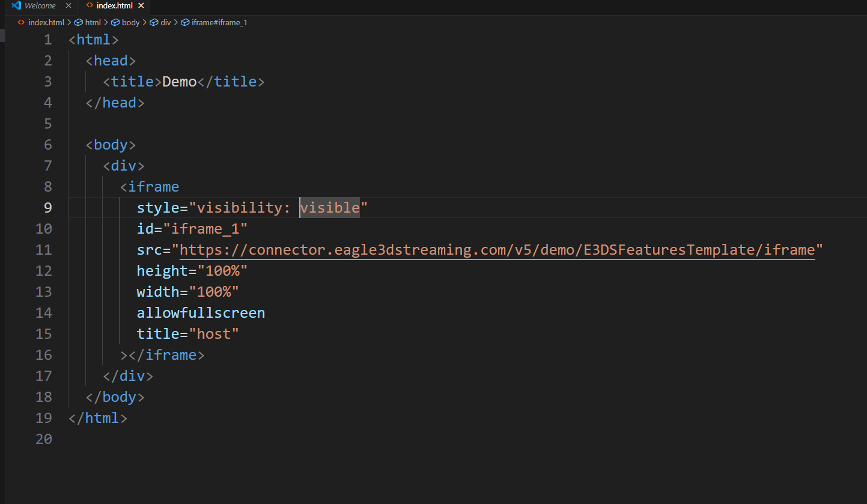This screenshot has height=504, width=867.
Task: Switch to the Welcome tab
Action: [x=40, y=6]
